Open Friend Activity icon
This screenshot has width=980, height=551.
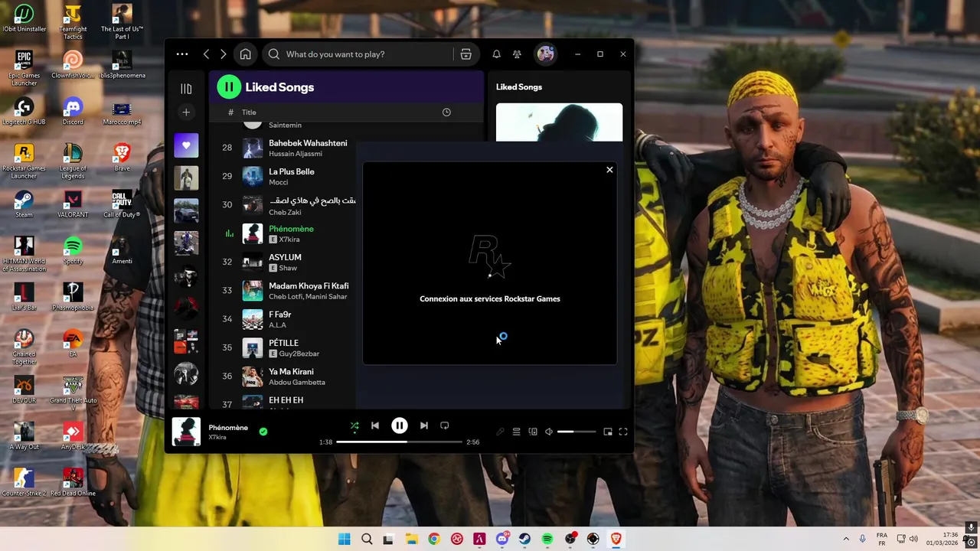pos(517,54)
